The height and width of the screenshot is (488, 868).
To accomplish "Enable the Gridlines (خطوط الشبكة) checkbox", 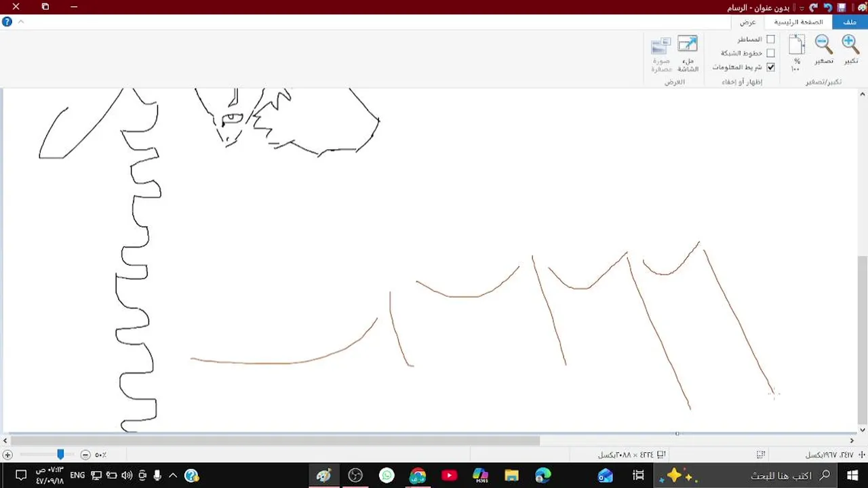I will click(x=770, y=53).
